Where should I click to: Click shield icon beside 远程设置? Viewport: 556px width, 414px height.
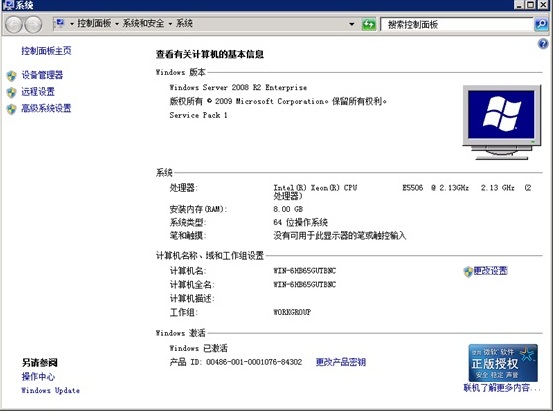click(12, 93)
